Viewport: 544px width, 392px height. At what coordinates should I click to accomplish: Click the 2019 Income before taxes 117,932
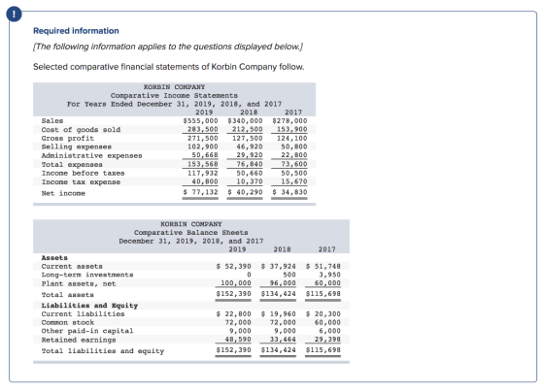pos(203,173)
